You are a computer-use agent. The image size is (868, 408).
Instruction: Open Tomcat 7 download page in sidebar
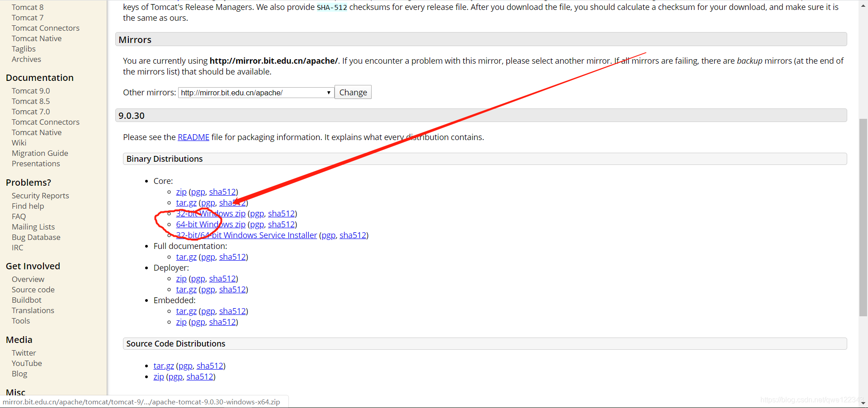(28, 18)
